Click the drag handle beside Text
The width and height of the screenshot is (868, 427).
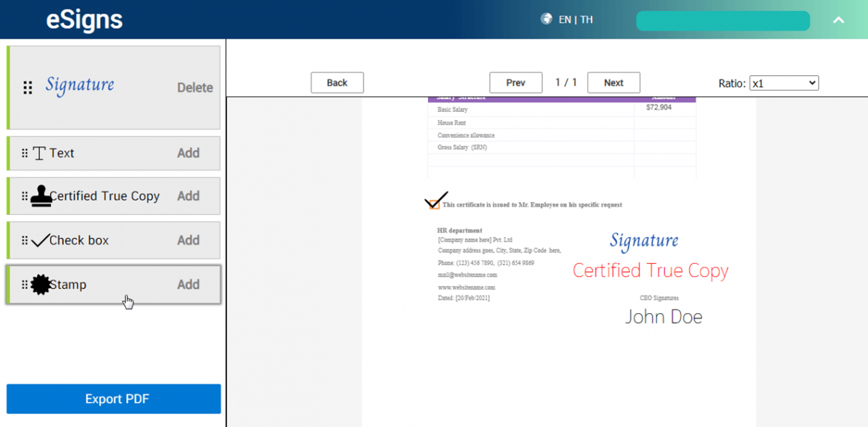[x=26, y=152]
